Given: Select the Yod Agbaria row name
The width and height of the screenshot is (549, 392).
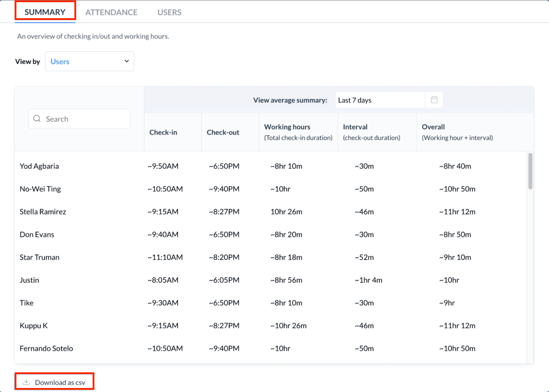Looking at the screenshot, I should (x=39, y=166).
